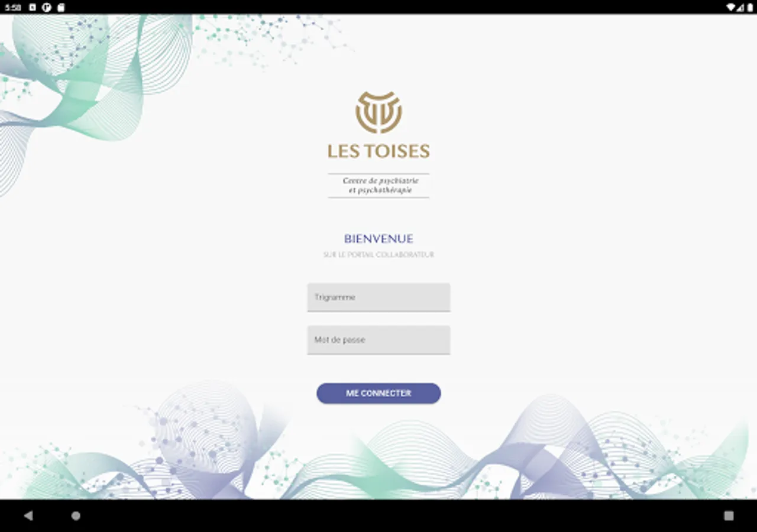Select the BIENVENUE heading
This screenshot has height=532, width=757.
[x=378, y=239]
